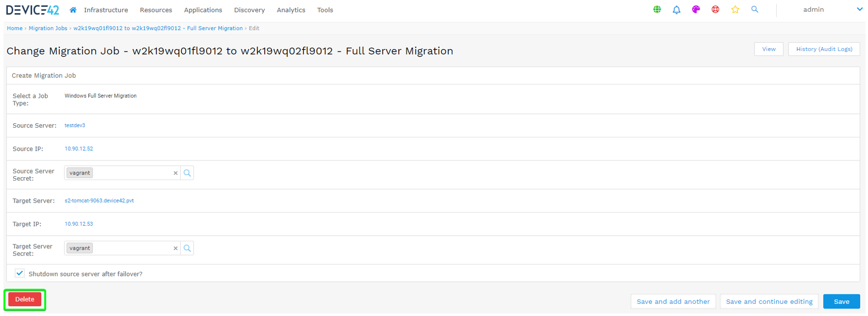The height and width of the screenshot is (316, 868).
Task: Clear the Source Server Secret value
Action: tap(175, 173)
